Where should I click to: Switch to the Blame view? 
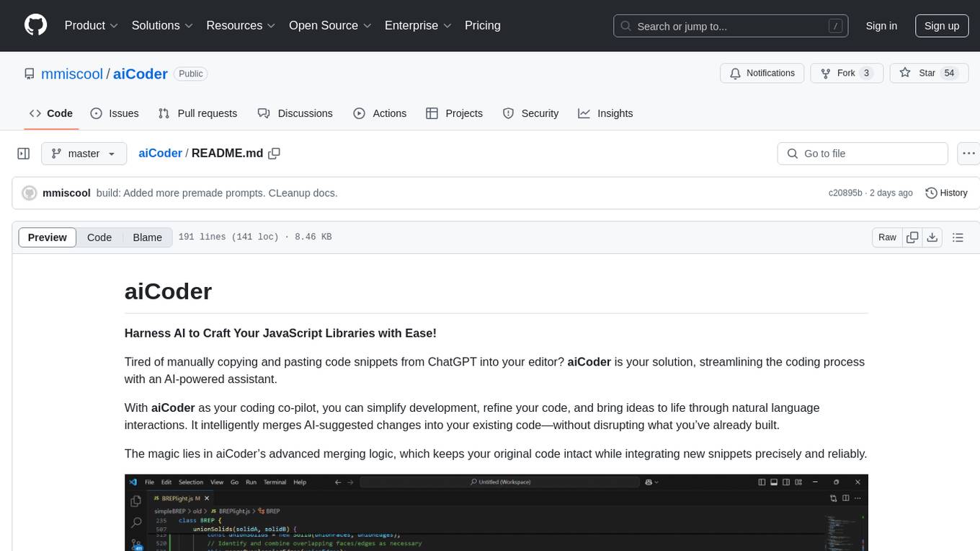[x=147, y=237]
